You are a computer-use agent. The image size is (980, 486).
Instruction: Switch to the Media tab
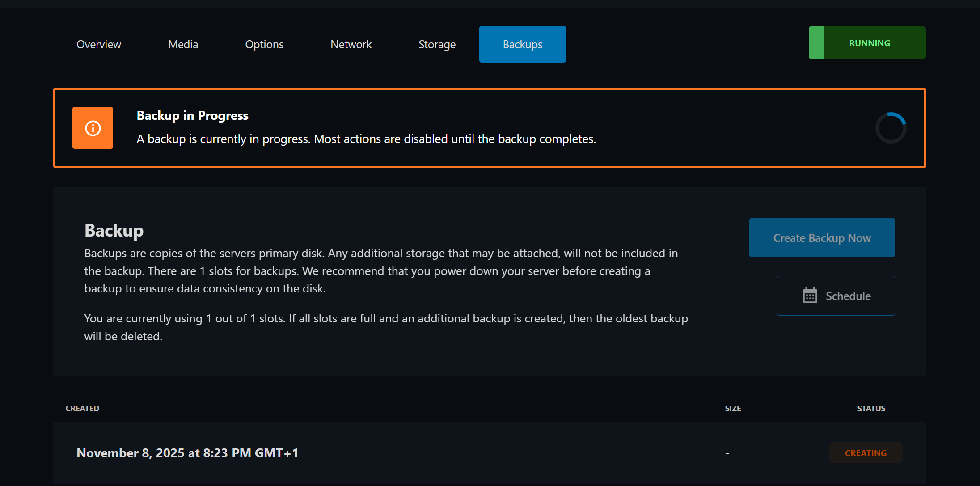[183, 44]
